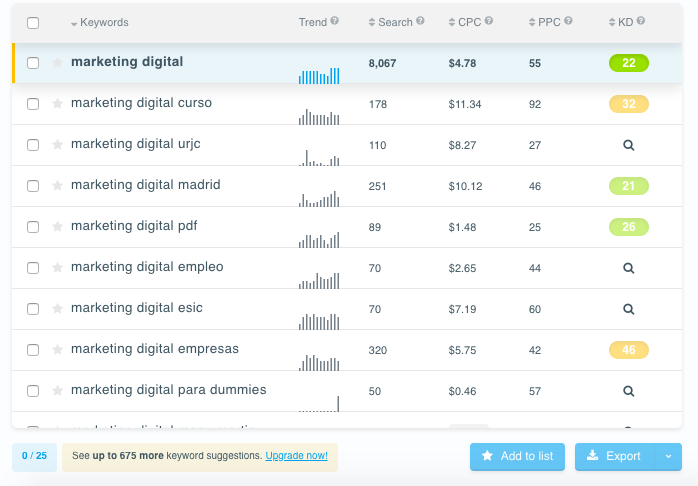Click the green KD 22 badge

[628, 63]
